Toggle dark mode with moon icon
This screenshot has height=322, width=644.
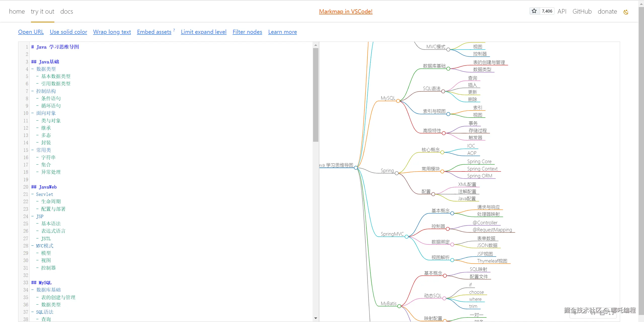(x=626, y=12)
